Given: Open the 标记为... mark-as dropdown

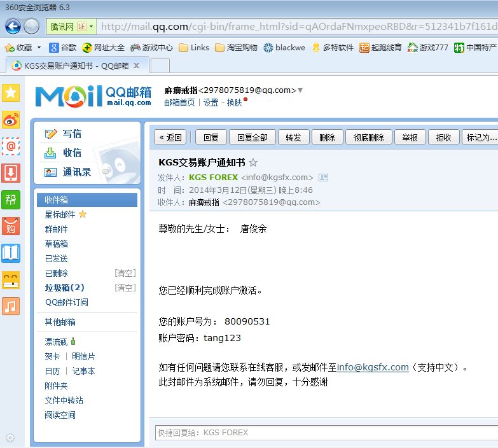Looking at the screenshot, I should 480,137.
